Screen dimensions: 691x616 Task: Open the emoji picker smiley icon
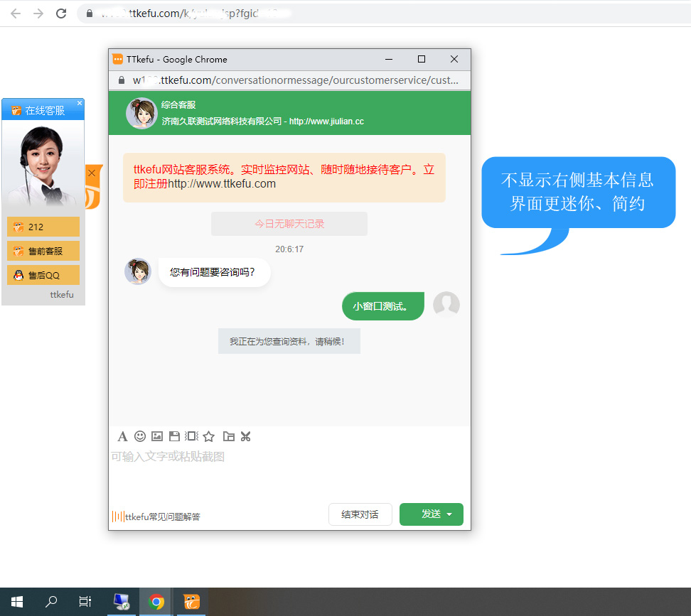(140, 436)
